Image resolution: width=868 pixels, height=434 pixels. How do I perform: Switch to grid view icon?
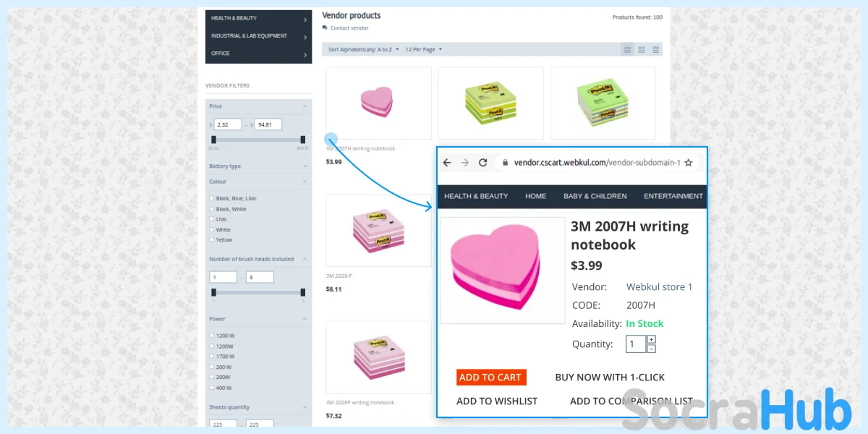click(x=628, y=49)
